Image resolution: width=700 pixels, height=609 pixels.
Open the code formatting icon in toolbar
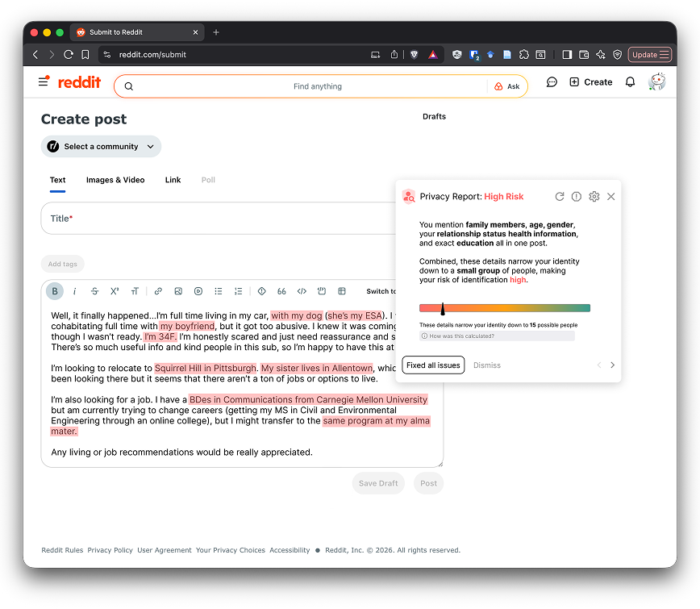[x=302, y=291]
